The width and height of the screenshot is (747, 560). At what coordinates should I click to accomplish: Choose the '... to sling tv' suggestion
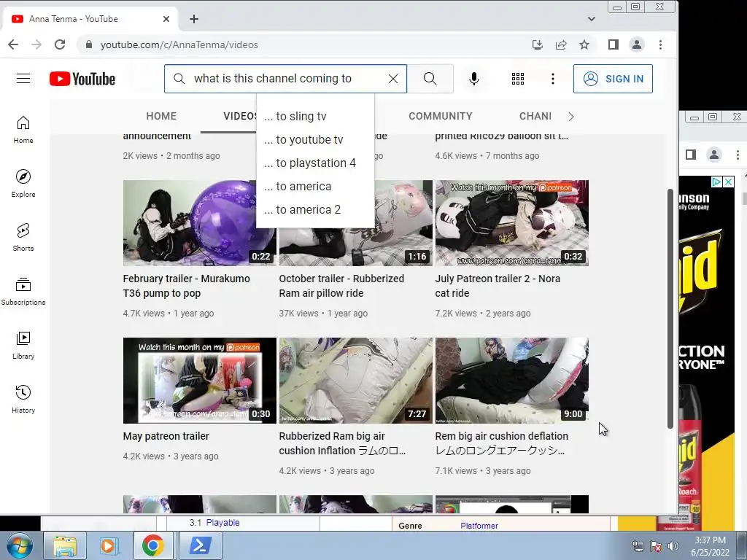coord(315,116)
